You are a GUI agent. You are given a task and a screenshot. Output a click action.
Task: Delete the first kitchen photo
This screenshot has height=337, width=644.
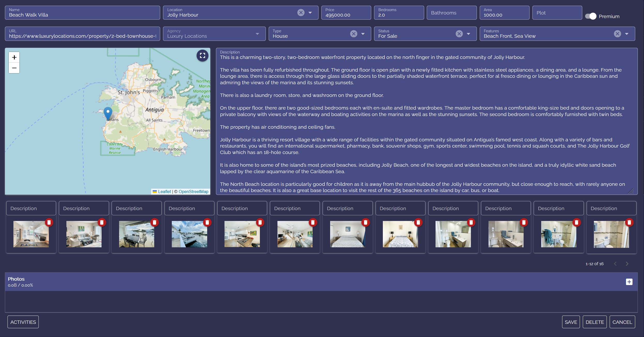pos(49,222)
